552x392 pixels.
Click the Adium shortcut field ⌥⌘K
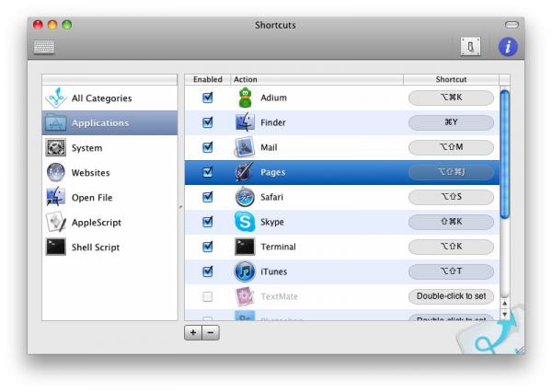click(x=451, y=98)
